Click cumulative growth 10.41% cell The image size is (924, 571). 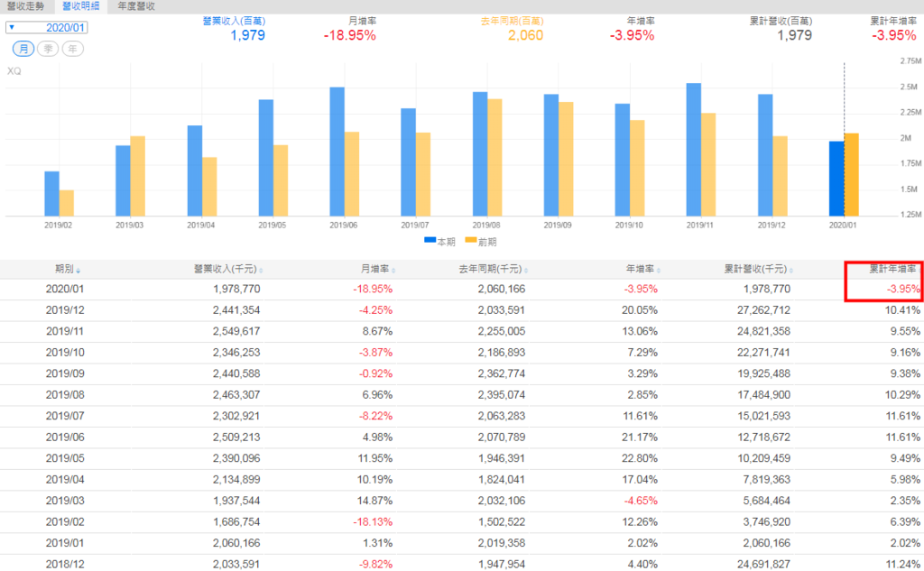point(902,310)
